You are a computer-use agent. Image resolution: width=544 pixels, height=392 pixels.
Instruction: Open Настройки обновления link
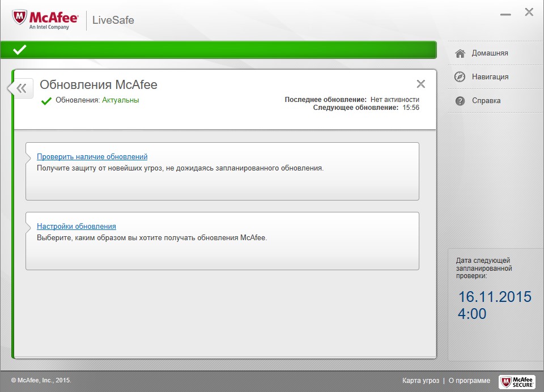[x=76, y=226]
